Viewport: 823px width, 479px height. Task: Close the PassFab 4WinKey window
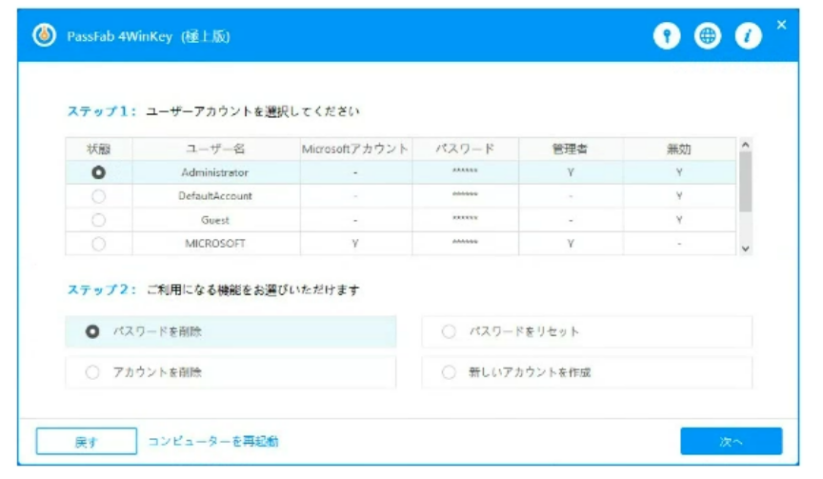point(782,25)
